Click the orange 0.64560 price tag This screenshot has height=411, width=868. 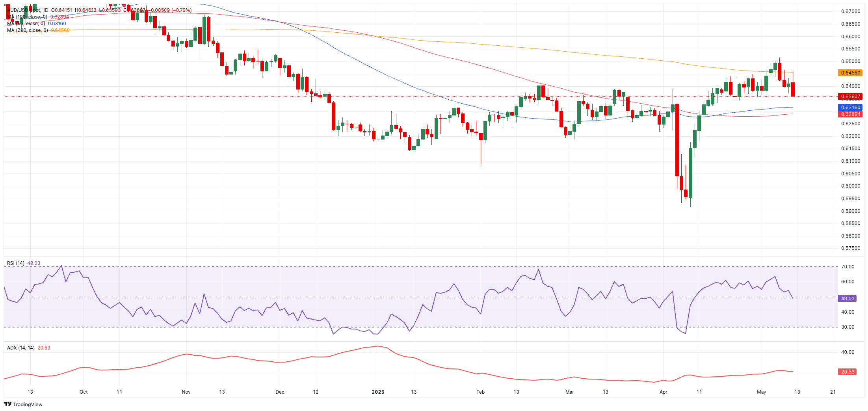850,73
